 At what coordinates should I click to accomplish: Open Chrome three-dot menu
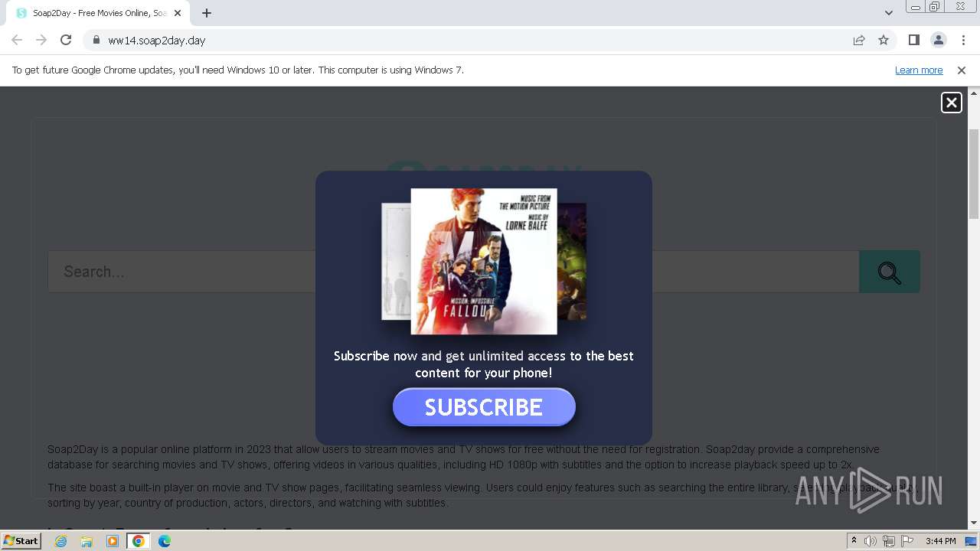[962, 41]
